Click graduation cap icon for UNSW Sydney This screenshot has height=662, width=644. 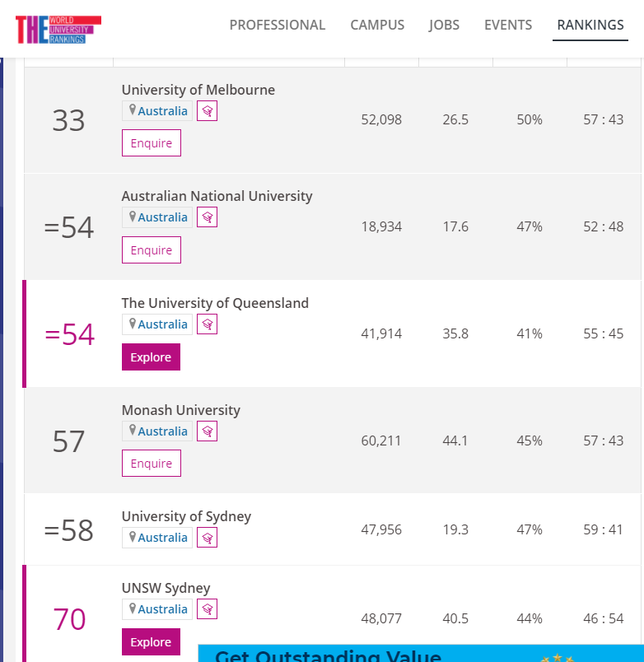point(208,609)
